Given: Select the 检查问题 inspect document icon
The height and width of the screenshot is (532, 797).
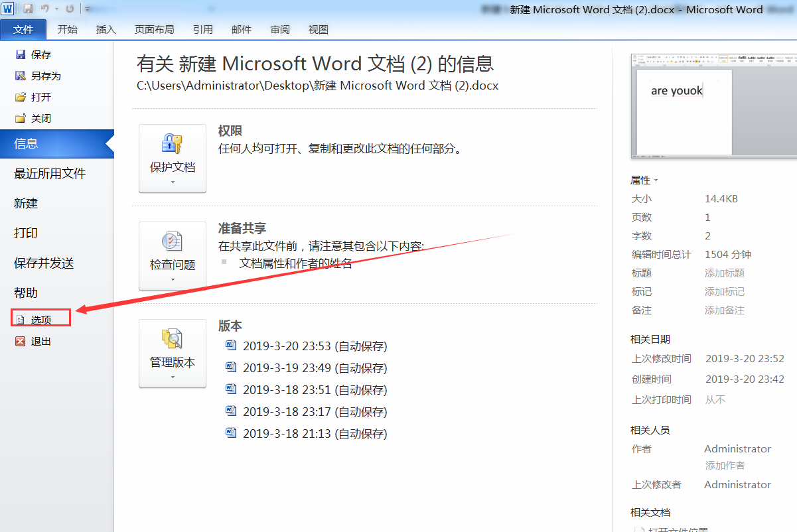Looking at the screenshot, I should (172, 244).
